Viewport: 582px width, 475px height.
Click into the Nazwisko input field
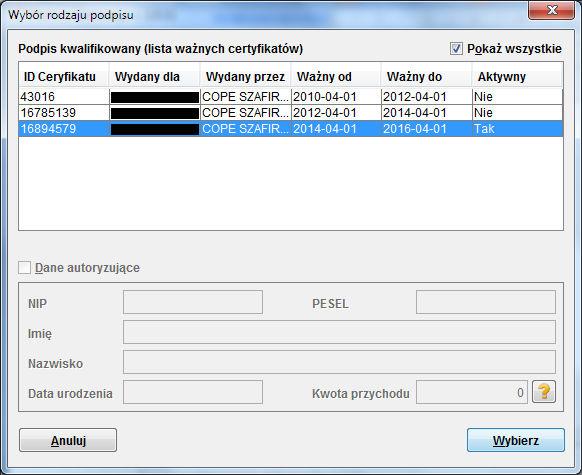click(x=339, y=362)
